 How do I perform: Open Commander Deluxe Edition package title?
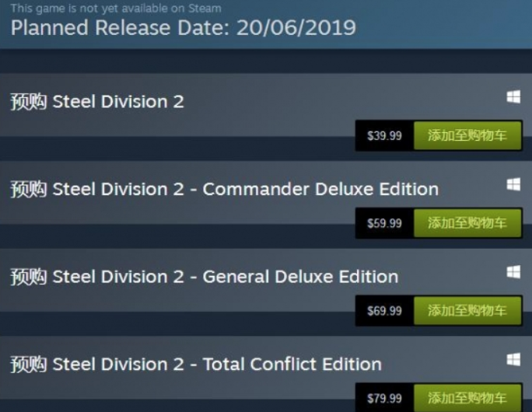(x=224, y=189)
